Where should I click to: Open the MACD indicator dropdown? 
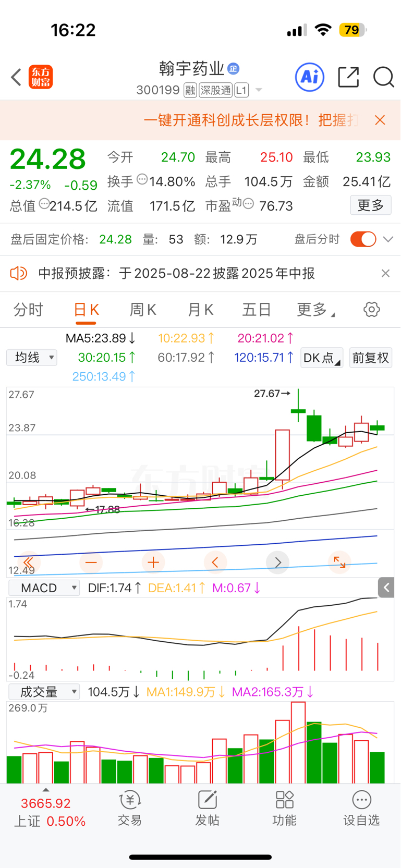pyautogui.click(x=44, y=588)
